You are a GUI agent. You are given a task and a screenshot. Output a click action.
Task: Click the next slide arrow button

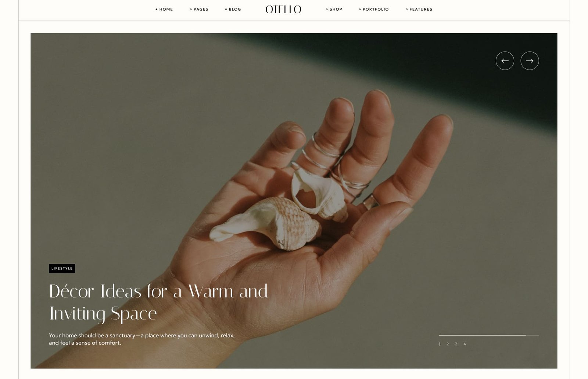530,61
